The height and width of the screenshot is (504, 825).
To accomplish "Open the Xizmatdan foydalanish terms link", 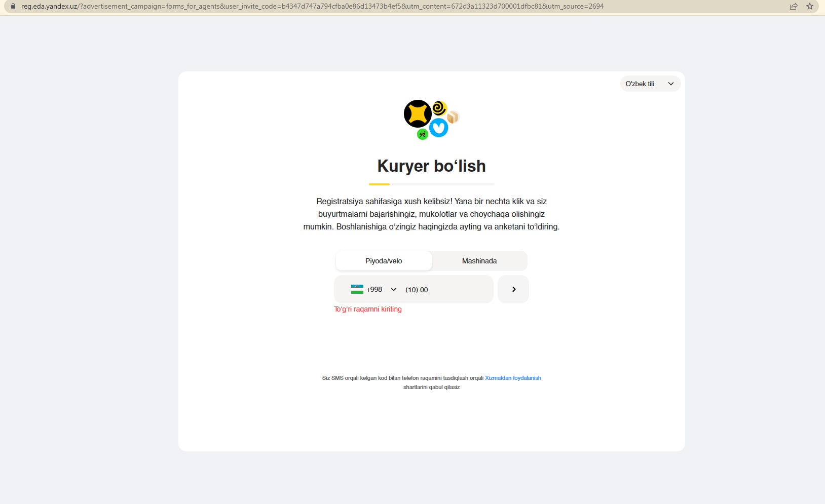I will point(513,378).
